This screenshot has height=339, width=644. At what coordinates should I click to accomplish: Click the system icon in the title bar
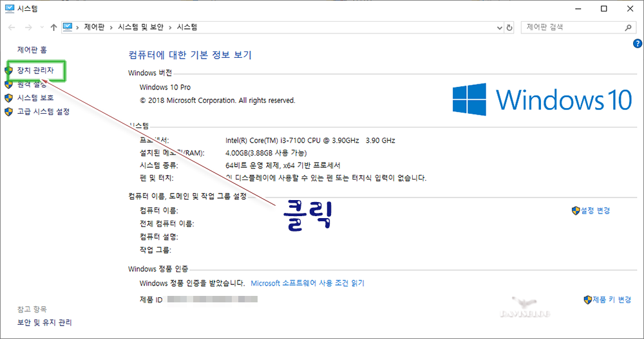click(x=9, y=8)
